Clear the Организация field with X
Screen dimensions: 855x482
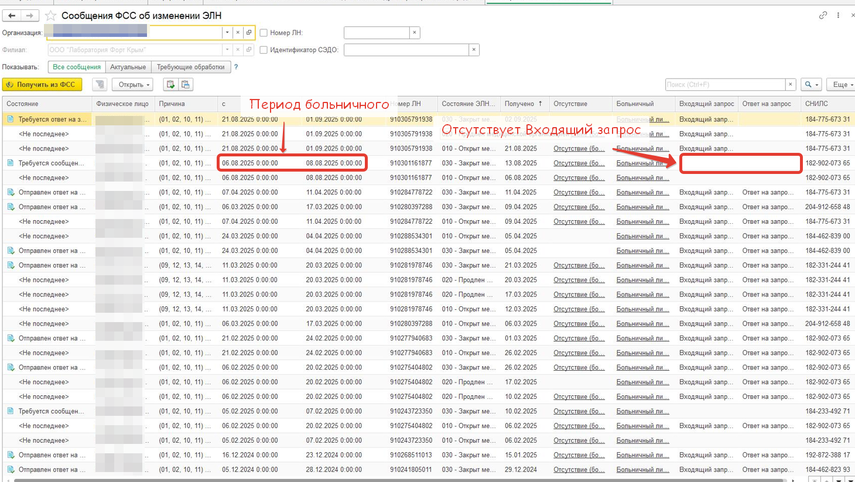click(x=238, y=33)
